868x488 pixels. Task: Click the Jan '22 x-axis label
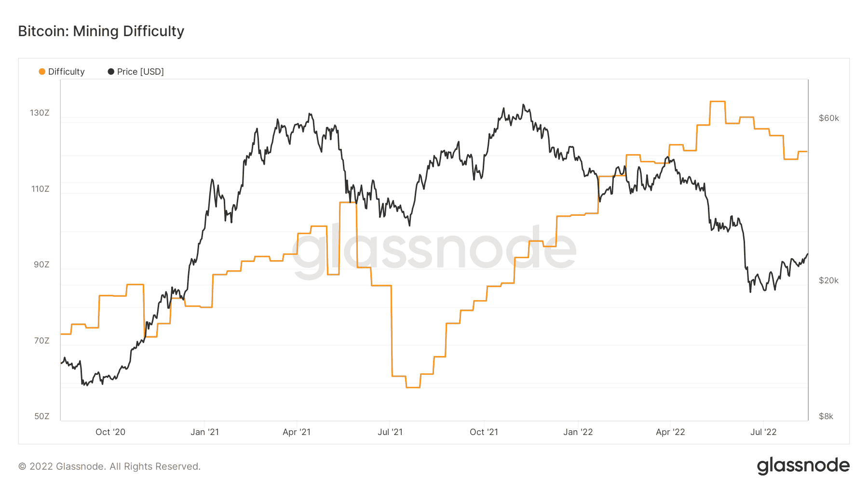(x=578, y=432)
